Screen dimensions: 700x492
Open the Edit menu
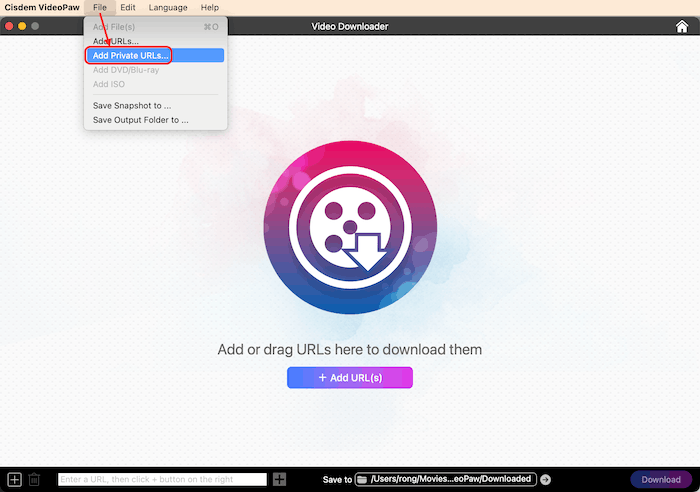coord(128,8)
